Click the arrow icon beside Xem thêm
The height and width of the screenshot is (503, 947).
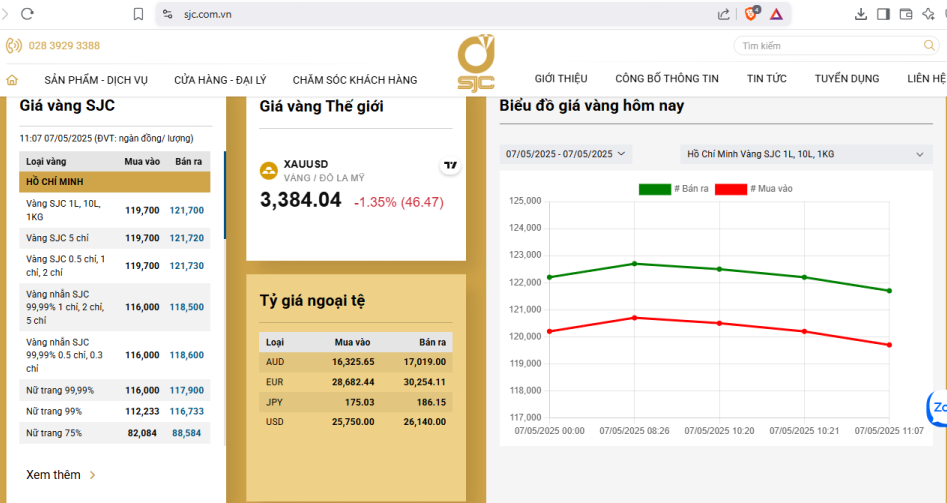pyautogui.click(x=92, y=475)
